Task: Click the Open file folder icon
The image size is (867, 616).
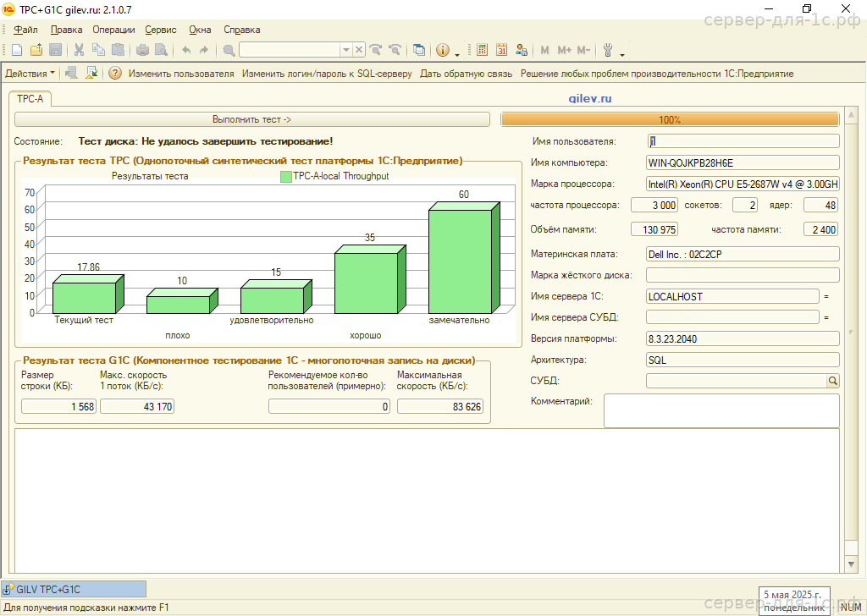Action: [x=36, y=50]
